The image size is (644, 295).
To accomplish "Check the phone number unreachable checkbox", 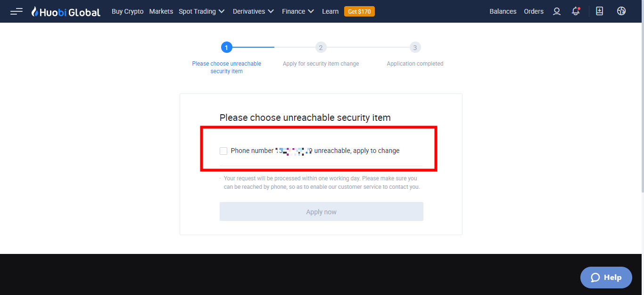I will tap(223, 151).
